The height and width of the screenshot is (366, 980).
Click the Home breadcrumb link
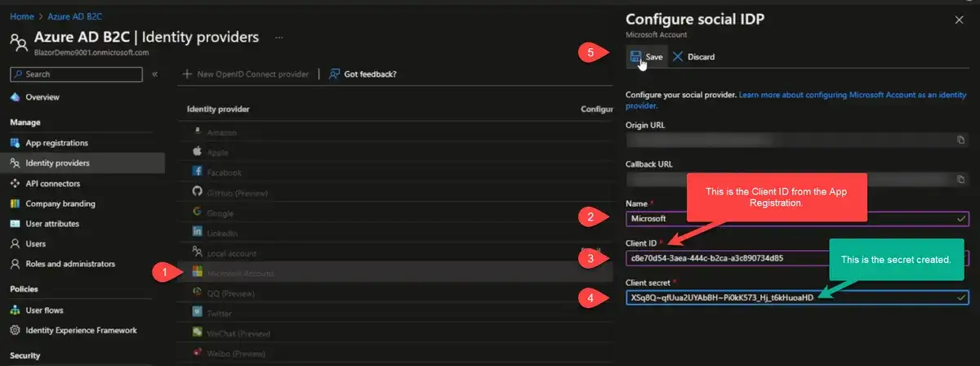point(21,16)
